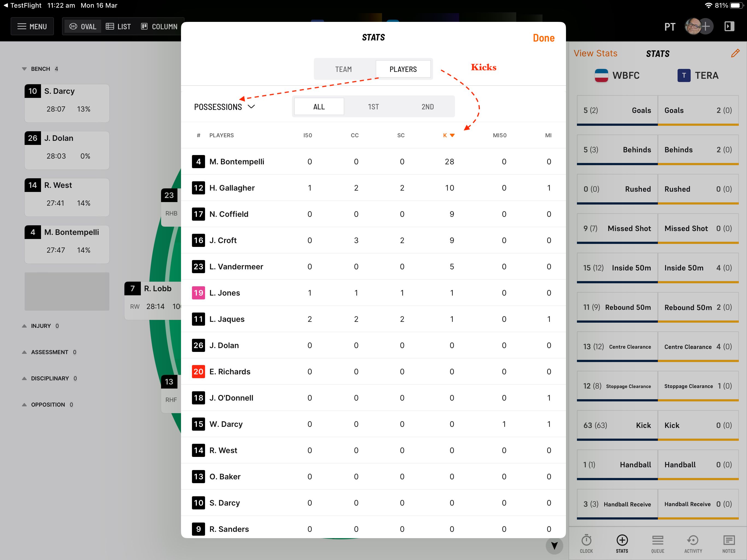
Task: Click the pencil edit stats icon
Action: [735, 53]
